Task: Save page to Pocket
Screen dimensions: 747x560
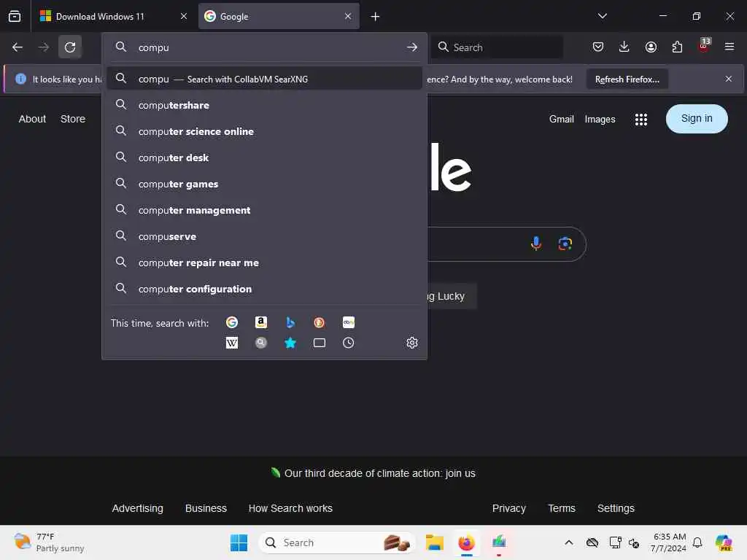Action: (598, 47)
